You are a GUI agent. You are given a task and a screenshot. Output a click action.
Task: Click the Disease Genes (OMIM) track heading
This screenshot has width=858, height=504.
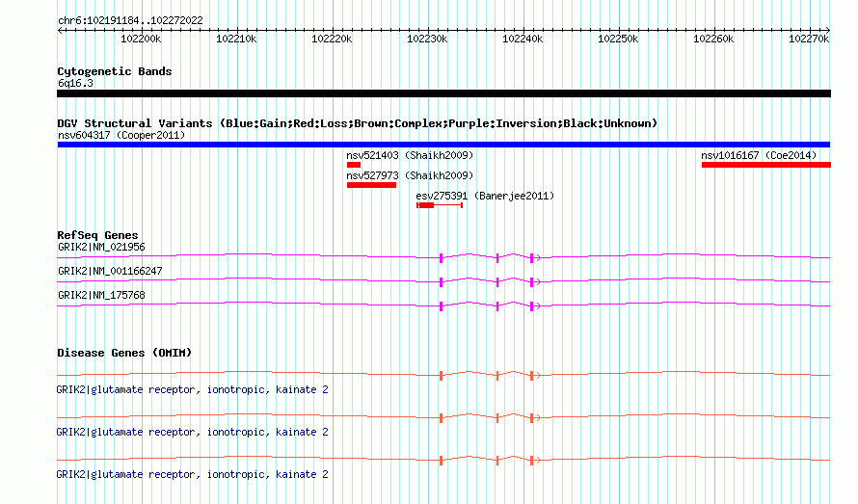coord(124,353)
